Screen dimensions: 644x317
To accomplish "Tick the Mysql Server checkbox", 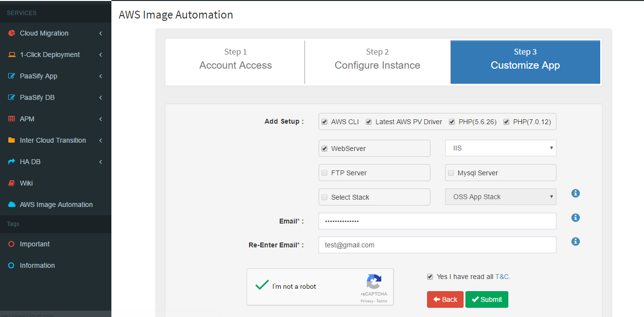I will point(451,173).
